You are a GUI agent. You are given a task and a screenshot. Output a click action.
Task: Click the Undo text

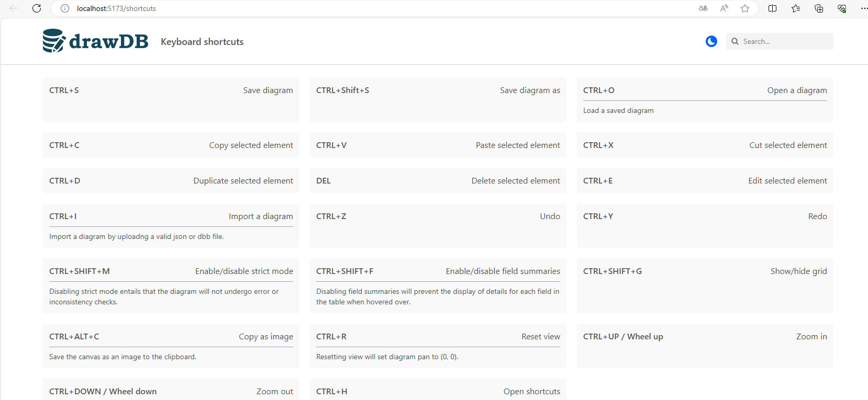coord(550,216)
